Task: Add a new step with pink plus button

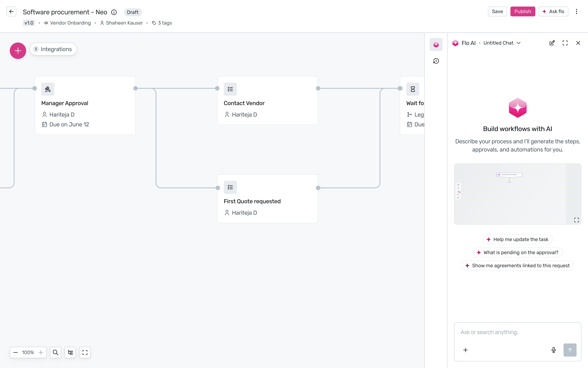Action: coord(18,51)
